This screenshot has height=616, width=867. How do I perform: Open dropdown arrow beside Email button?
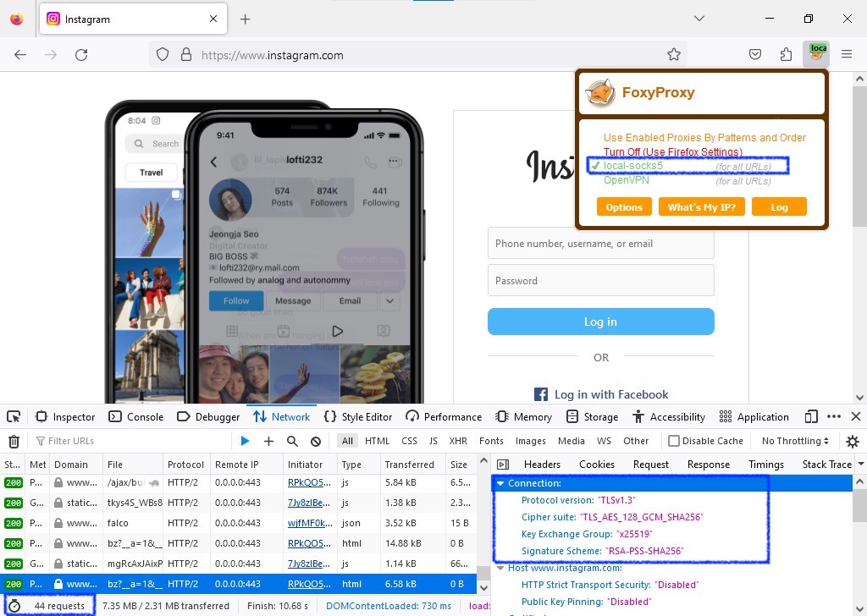(389, 301)
